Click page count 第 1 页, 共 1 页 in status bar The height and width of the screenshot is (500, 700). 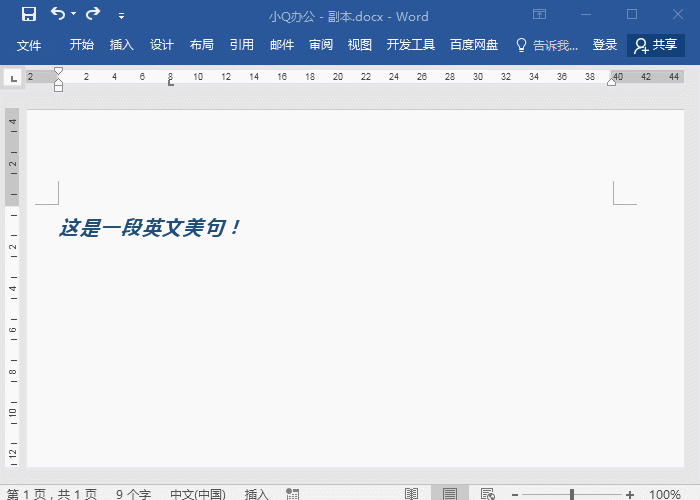tap(52, 494)
